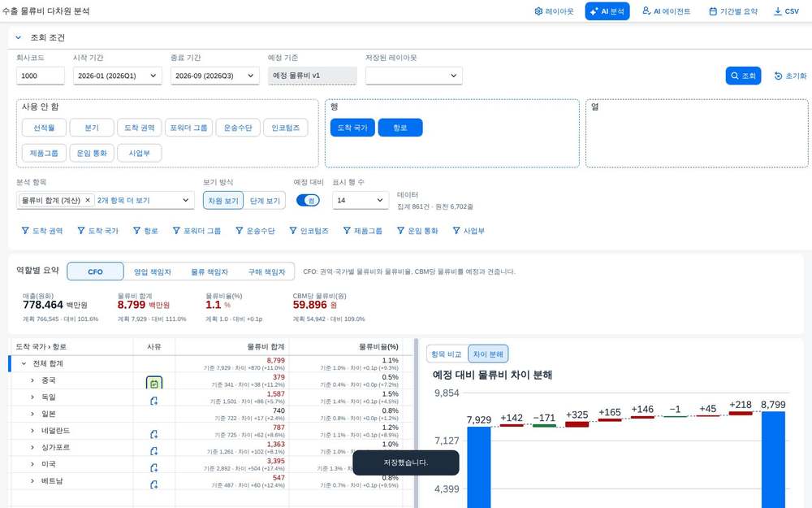Screen dimensions: 812x508
Task: Toggle the 예정 대비 switch off
Action: [308, 200]
